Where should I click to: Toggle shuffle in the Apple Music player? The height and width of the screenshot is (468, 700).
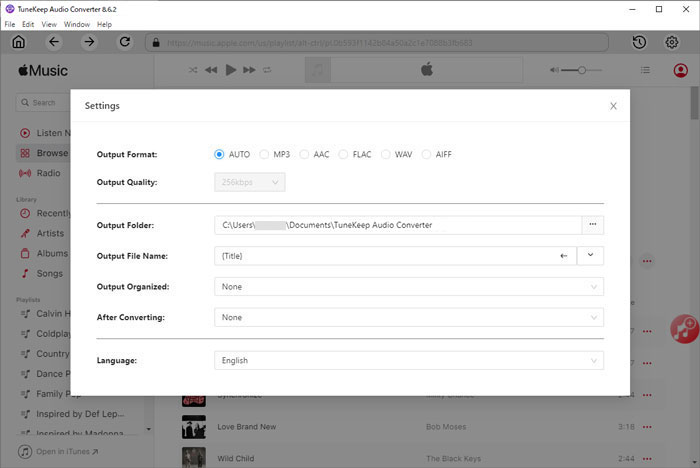point(193,70)
